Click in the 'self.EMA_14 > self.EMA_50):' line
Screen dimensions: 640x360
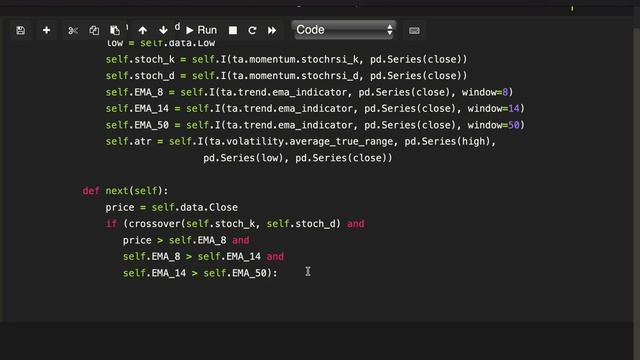pyautogui.click(x=200, y=273)
